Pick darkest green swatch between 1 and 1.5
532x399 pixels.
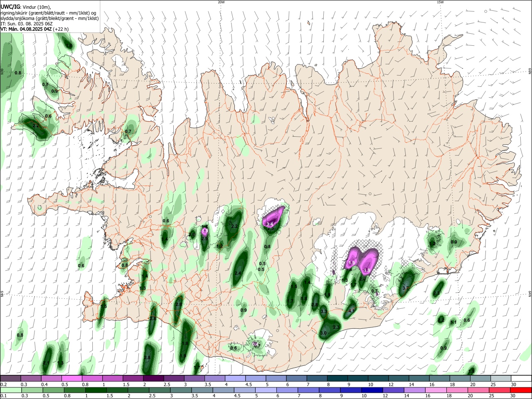96,390
